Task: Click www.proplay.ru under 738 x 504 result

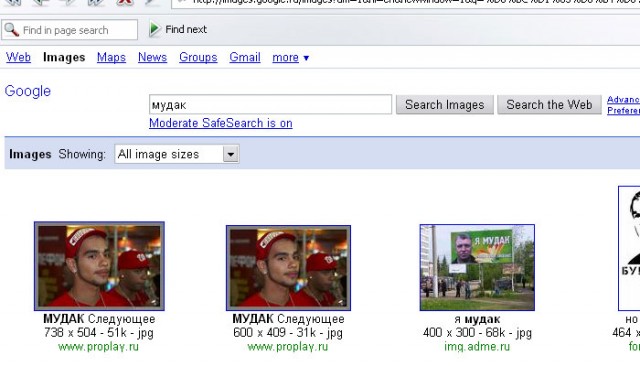Action: 98,347
